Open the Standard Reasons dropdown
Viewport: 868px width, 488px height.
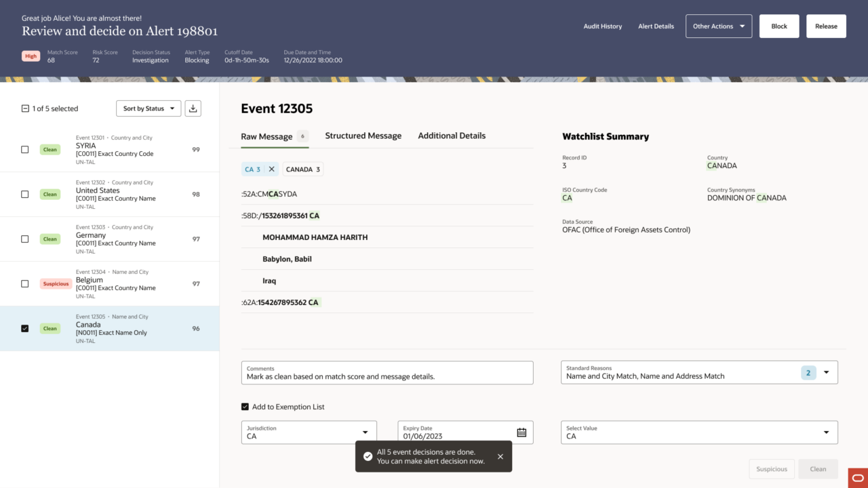pyautogui.click(x=827, y=372)
